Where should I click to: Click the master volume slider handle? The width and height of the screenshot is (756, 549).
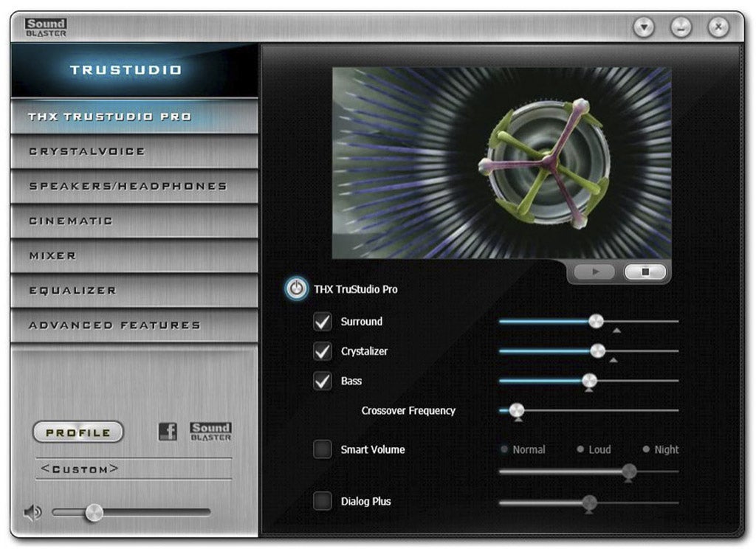coord(94,512)
